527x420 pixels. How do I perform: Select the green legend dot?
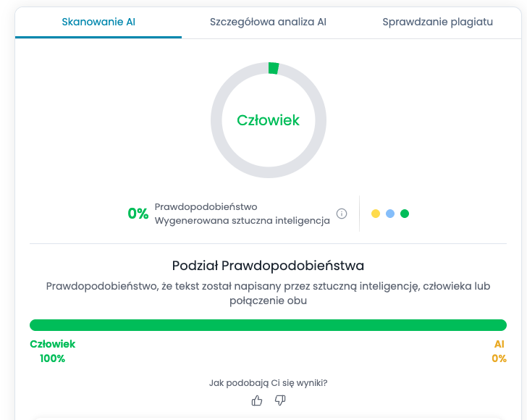[405, 214]
